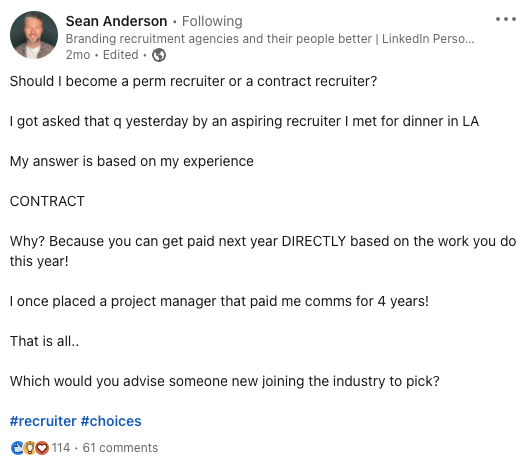This screenshot has width=529, height=463.
Task: Click the globe public visibility icon
Action: click(159, 55)
